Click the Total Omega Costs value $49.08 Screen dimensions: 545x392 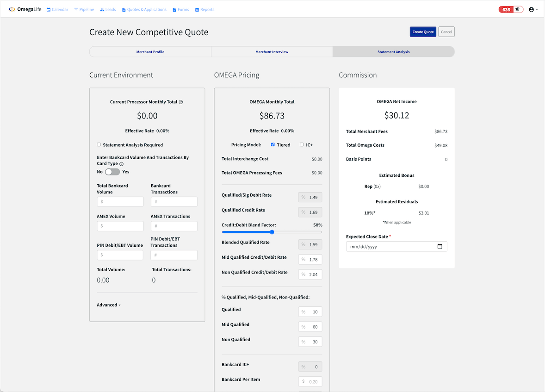click(x=441, y=145)
